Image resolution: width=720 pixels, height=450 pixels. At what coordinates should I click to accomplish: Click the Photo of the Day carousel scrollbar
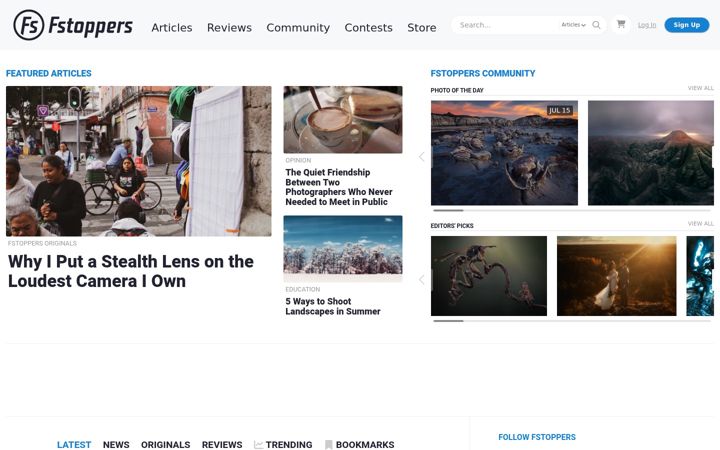click(x=572, y=210)
